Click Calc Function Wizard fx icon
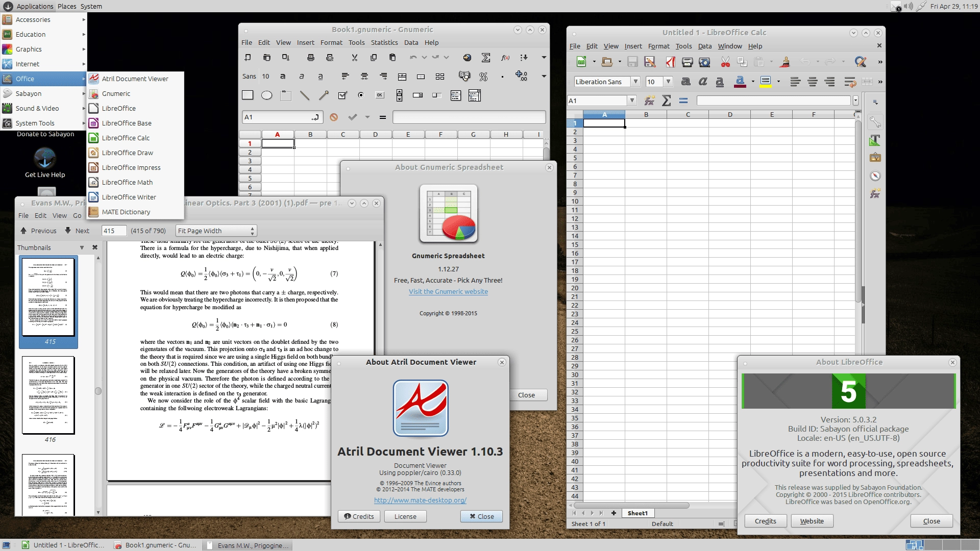Image resolution: width=980 pixels, height=551 pixels. (649, 101)
